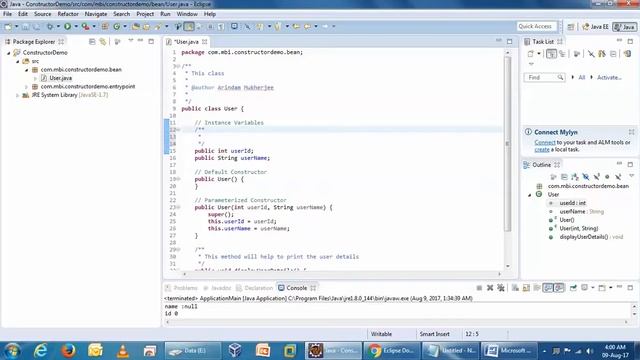The width and height of the screenshot is (640, 360).
Task: Click the Windows Start button
Action: (x=12, y=350)
